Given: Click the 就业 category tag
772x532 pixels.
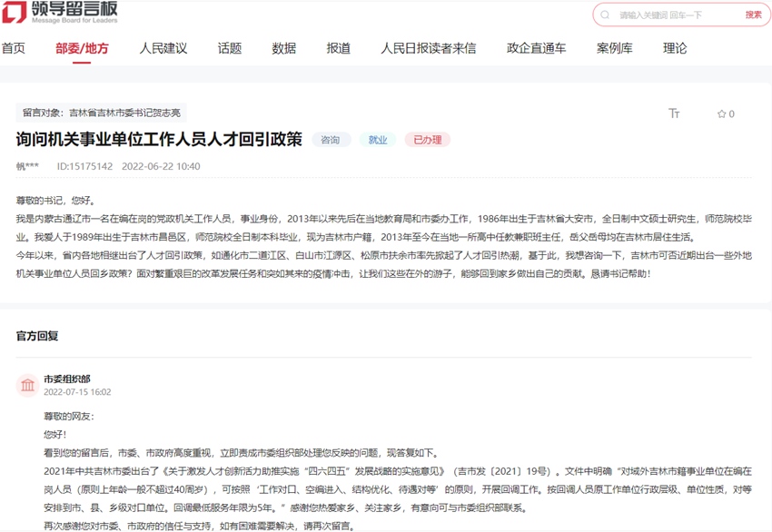Looking at the screenshot, I should pyautogui.click(x=377, y=140).
